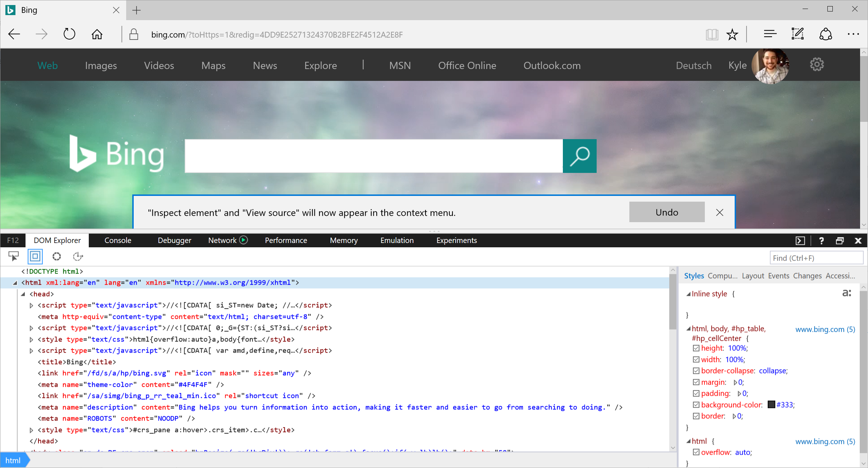Click the Bing search magnifier button

coord(580,156)
